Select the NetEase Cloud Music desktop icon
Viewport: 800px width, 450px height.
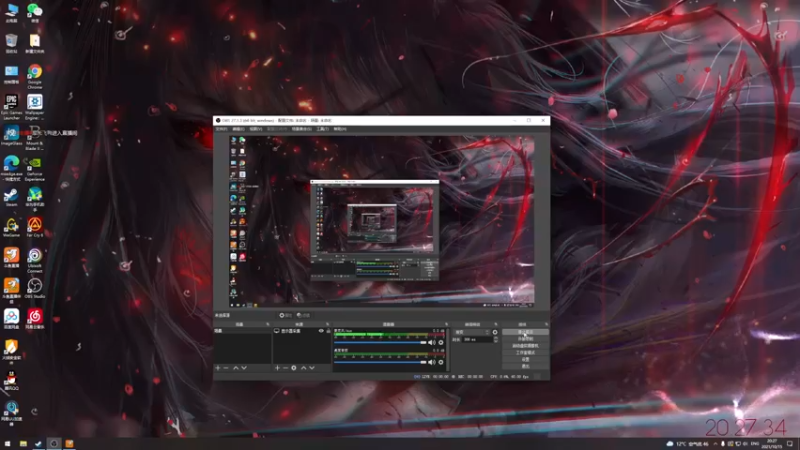tap(35, 319)
